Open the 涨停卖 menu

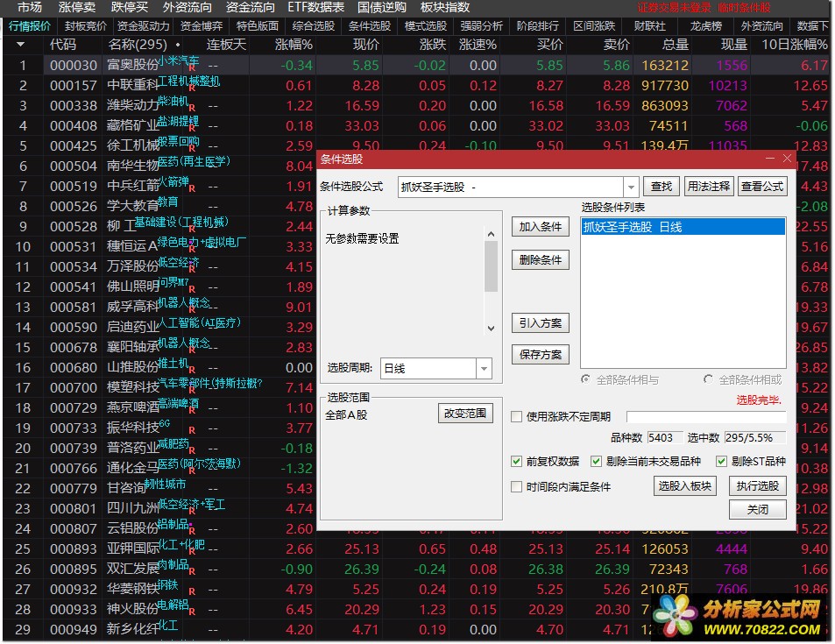(x=77, y=8)
